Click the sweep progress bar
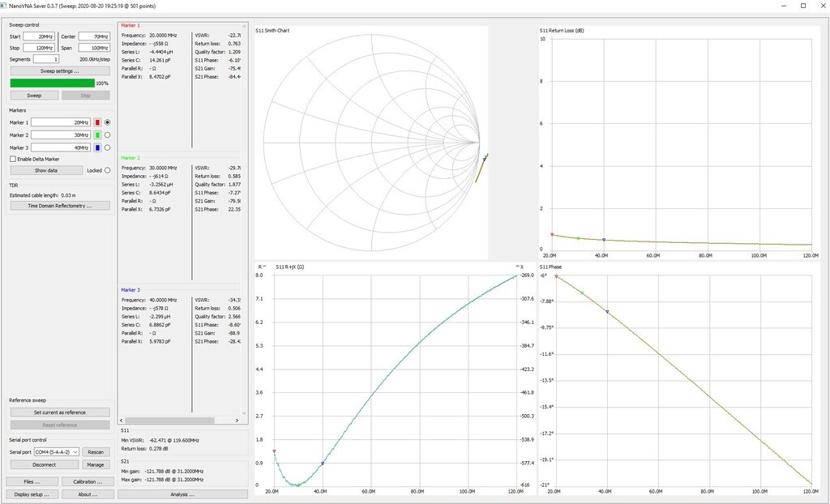This screenshot has height=504, width=830. point(53,83)
